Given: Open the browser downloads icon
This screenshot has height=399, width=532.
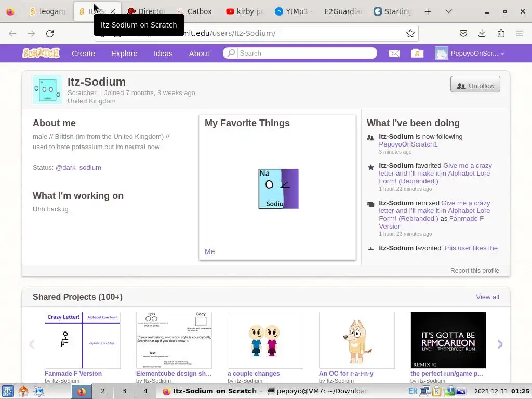Looking at the screenshot, I should tap(482, 33).
